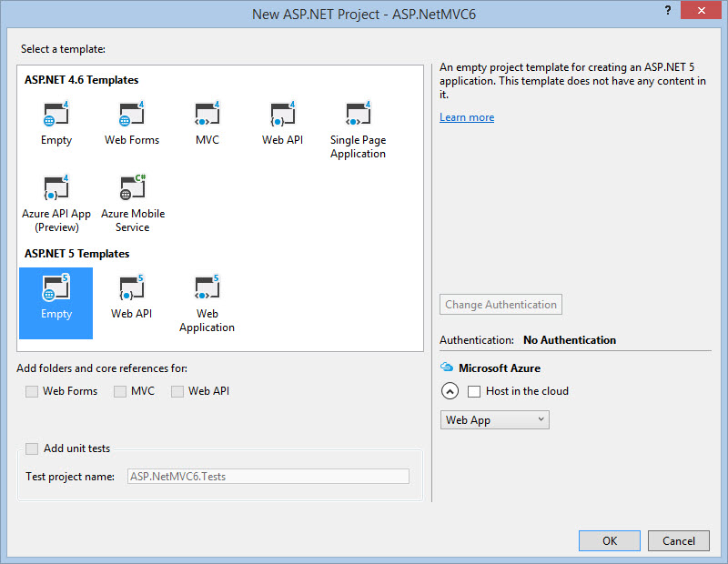Click the Single Page Application label text
Image resolution: width=728 pixels, height=564 pixels.
point(358,146)
